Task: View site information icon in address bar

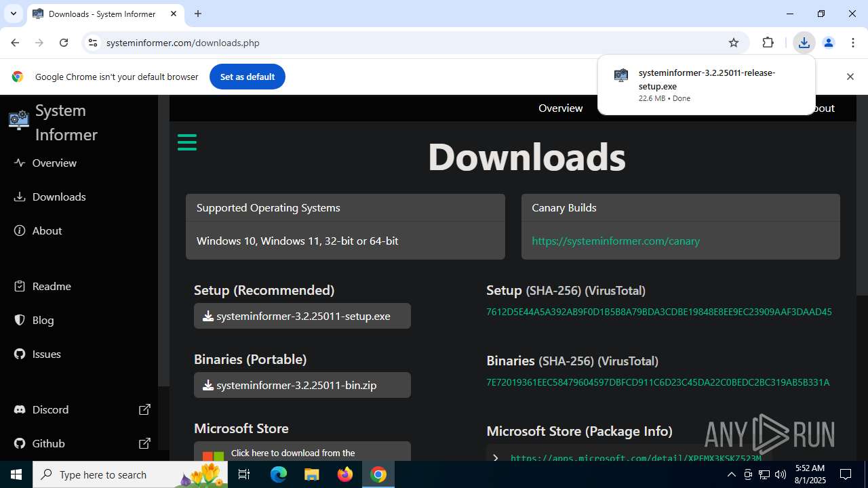Action: 94,43
